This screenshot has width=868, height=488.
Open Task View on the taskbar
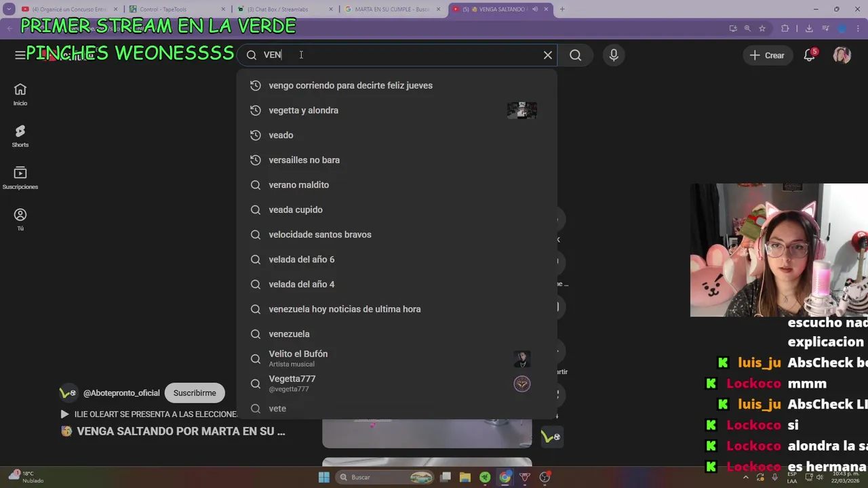point(446,477)
